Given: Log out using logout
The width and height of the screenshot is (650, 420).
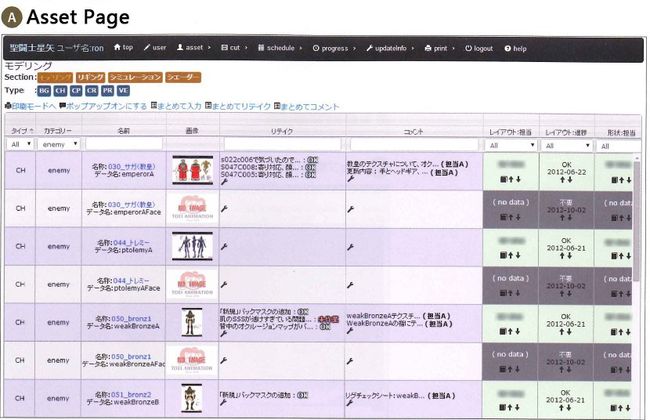Looking at the screenshot, I should point(479,49).
